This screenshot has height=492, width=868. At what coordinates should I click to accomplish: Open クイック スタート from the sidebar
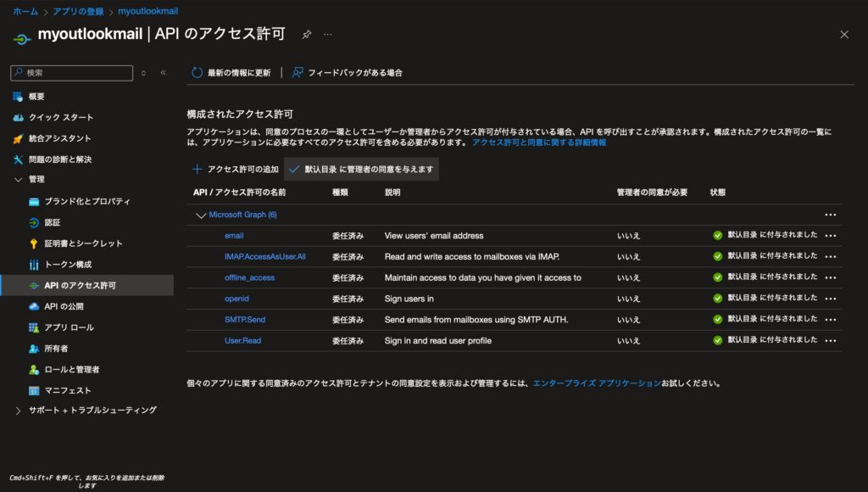pyautogui.click(x=60, y=117)
